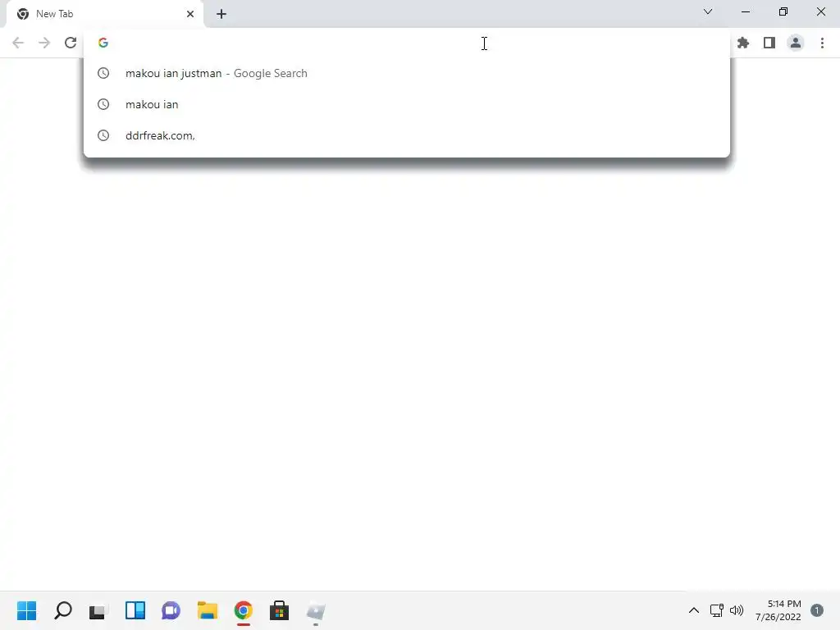840x630 pixels.
Task: Open the tab search dropdown chevron
Action: tap(708, 11)
